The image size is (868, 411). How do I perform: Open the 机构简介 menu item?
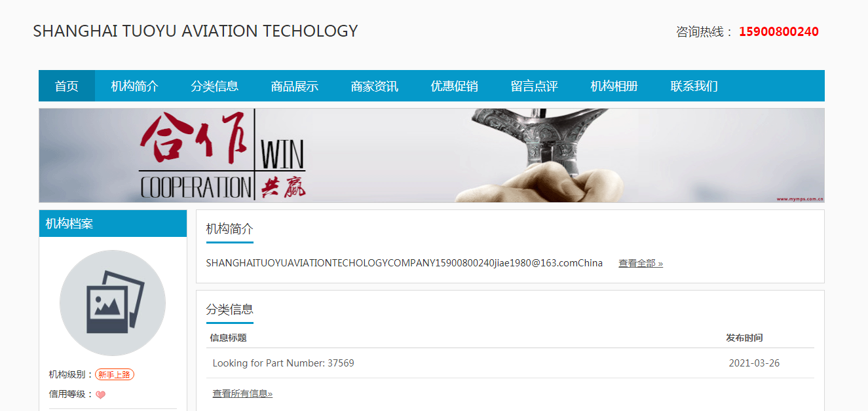coord(135,86)
